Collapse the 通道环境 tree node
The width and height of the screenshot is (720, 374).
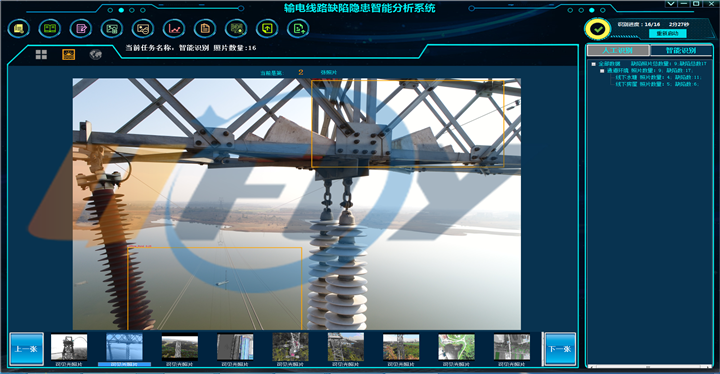pos(602,71)
